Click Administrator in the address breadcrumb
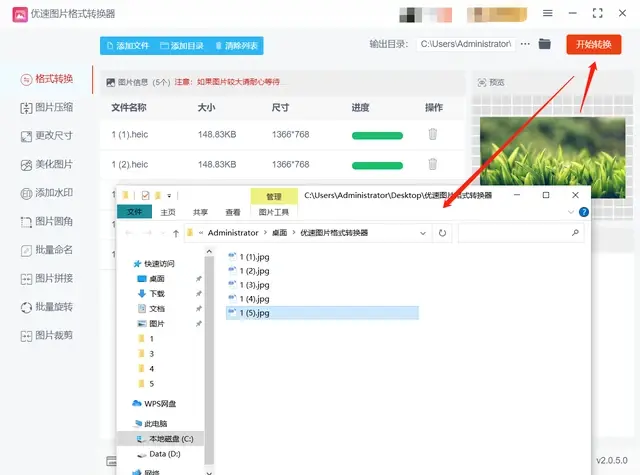 click(x=233, y=233)
